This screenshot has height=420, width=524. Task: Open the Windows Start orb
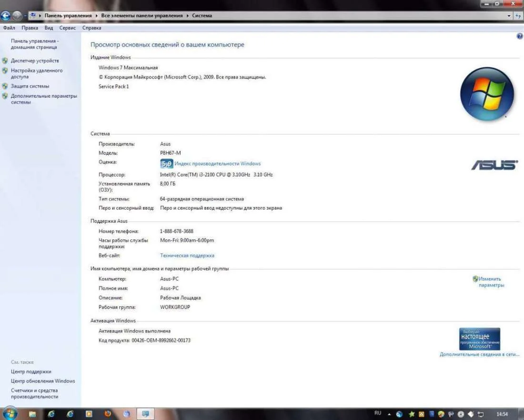[10, 413]
